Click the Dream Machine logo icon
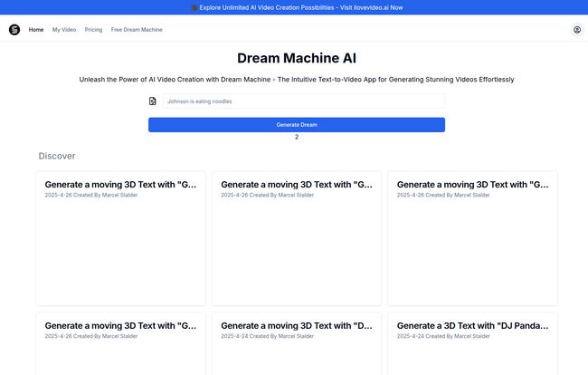Screen dimensions: 588x375 click(14, 30)
